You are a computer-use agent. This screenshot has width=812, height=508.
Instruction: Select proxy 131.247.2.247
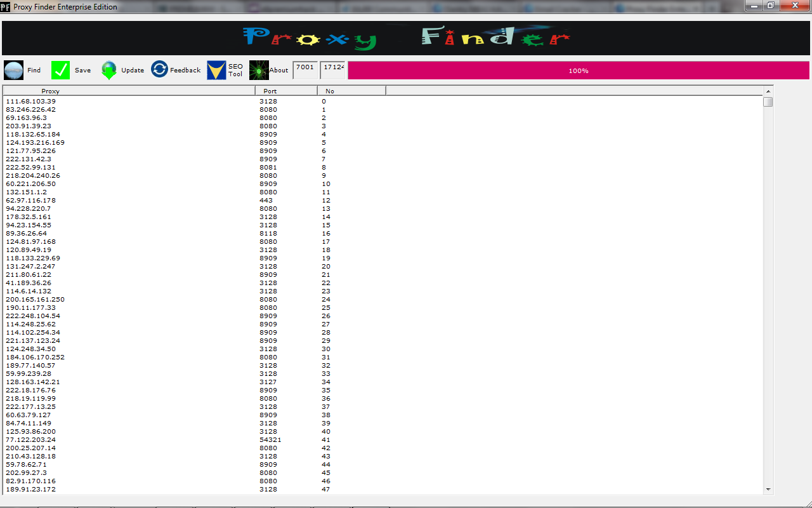31,266
